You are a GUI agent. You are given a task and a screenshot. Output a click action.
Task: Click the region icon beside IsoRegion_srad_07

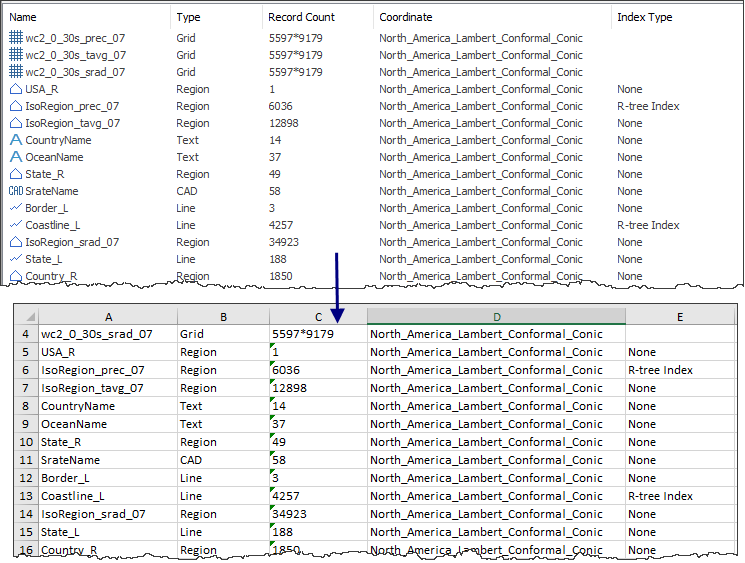coord(15,242)
